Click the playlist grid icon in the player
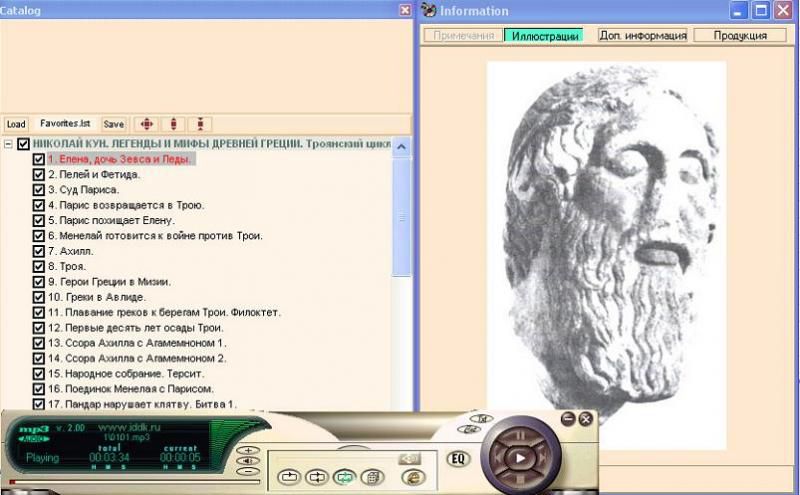 (x=370, y=477)
